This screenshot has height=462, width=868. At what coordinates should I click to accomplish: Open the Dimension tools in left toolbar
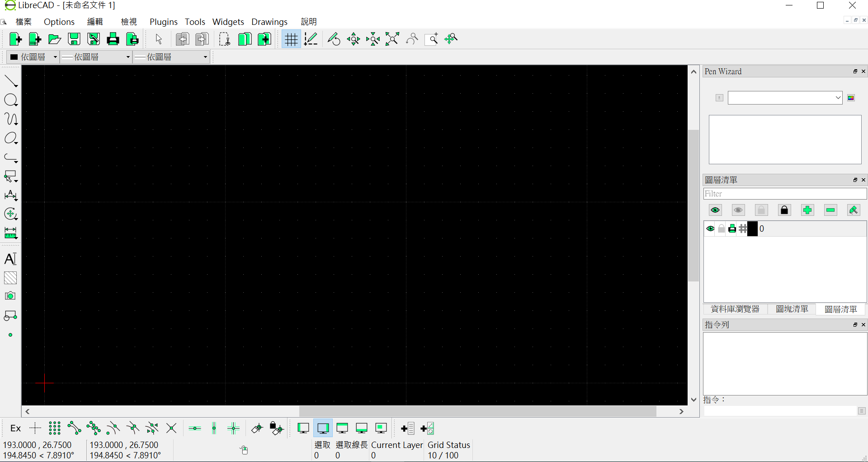pyautogui.click(x=11, y=195)
